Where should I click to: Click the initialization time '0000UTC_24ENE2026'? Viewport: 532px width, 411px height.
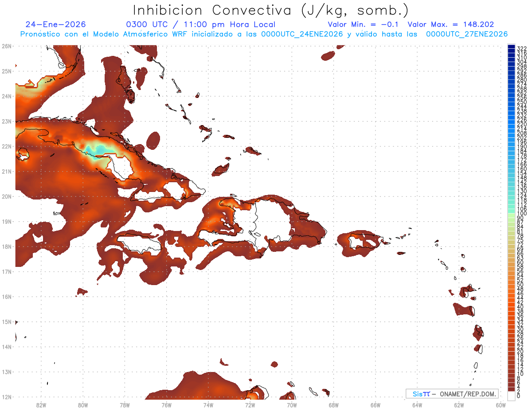pyautogui.click(x=302, y=34)
